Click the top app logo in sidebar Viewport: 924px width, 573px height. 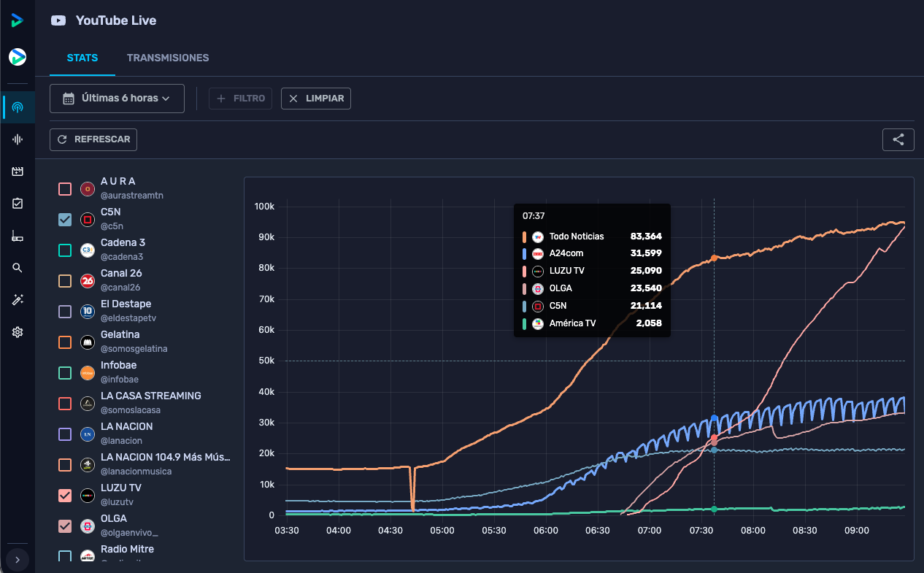click(x=18, y=20)
